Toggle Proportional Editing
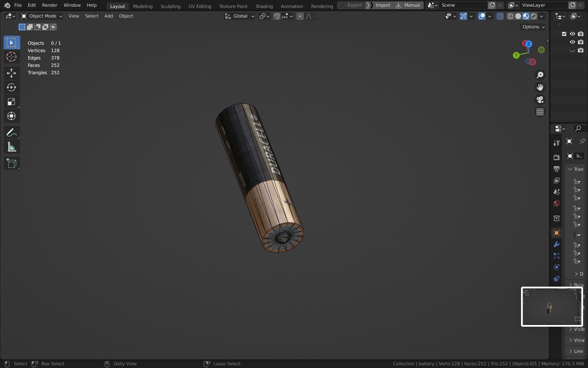This screenshot has width=588, height=368. pyautogui.click(x=300, y=16)
